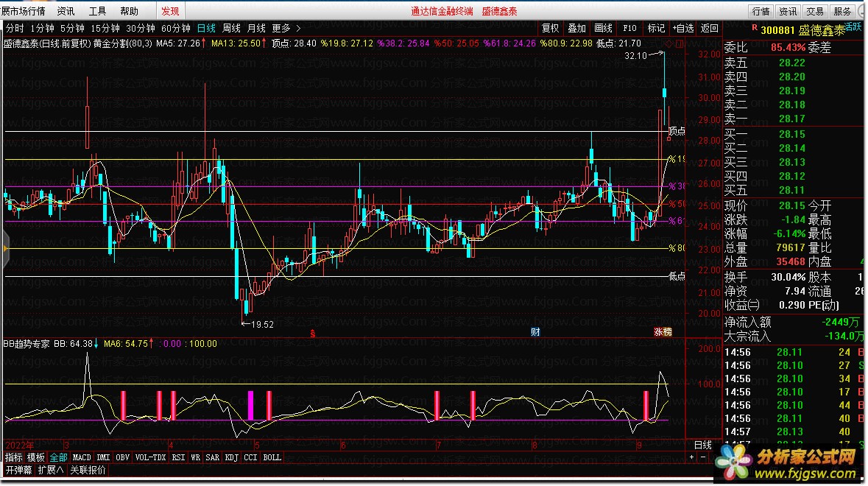
Task: Click the diamond icon above the chart
Action: [668, 43]
